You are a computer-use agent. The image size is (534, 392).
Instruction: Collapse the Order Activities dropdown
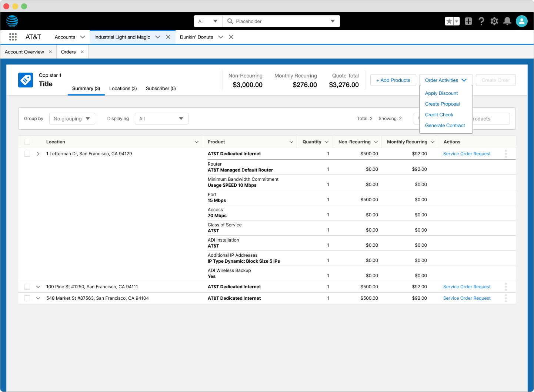point(446,80)
